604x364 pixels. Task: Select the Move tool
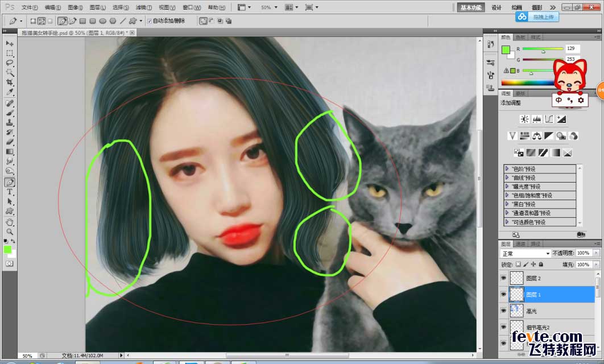coord(9,43)
